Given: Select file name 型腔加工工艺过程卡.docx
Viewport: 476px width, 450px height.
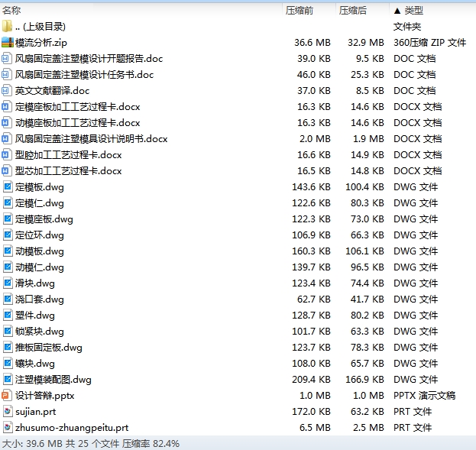Looking at the screenshot, I should pos(69,155).
